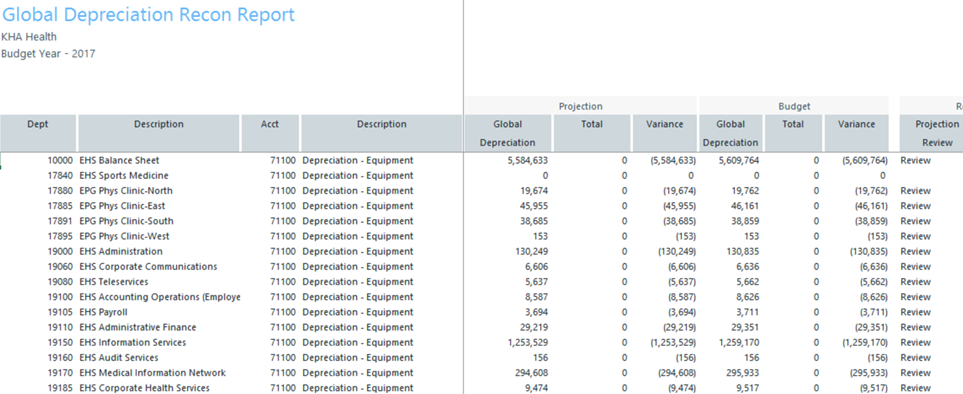This screenshot has height=394, width=963.
Task: Click the 1,259,170 budget depreciation cell
Action: pos(737,343)
